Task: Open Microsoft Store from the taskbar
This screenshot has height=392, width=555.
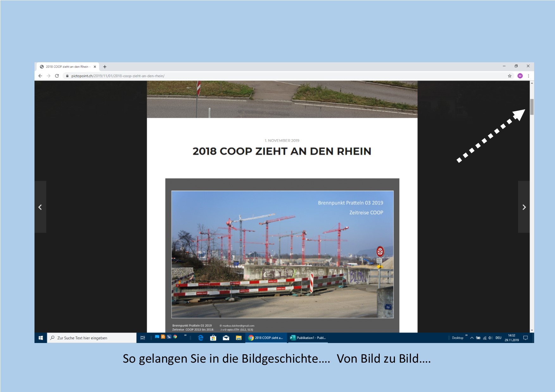Action: [213, 338]
